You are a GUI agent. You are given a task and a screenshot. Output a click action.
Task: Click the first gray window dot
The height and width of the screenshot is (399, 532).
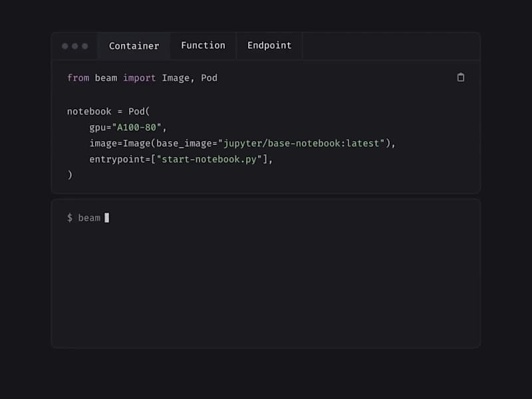(x=65, y=46)
